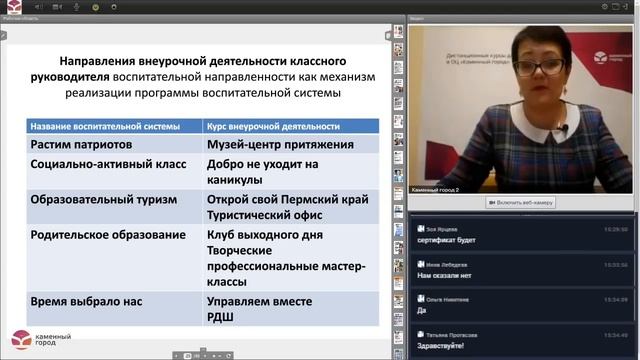640x360 pixels.
Task: Click the fullscreen window icon in top bar
Action: (x=616, y=7)
